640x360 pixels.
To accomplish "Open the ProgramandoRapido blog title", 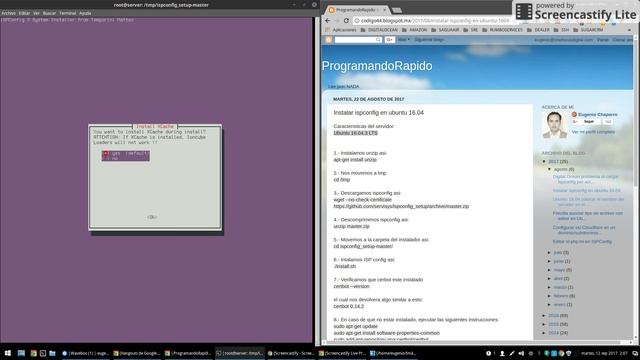I will click(x=377, y=66).
